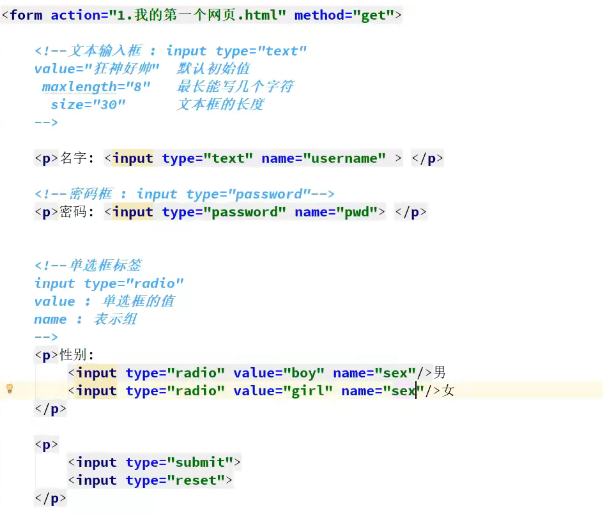Click the method="get" attribute
The width and height of the screenshot is (603, 516).
pos(343,15)
